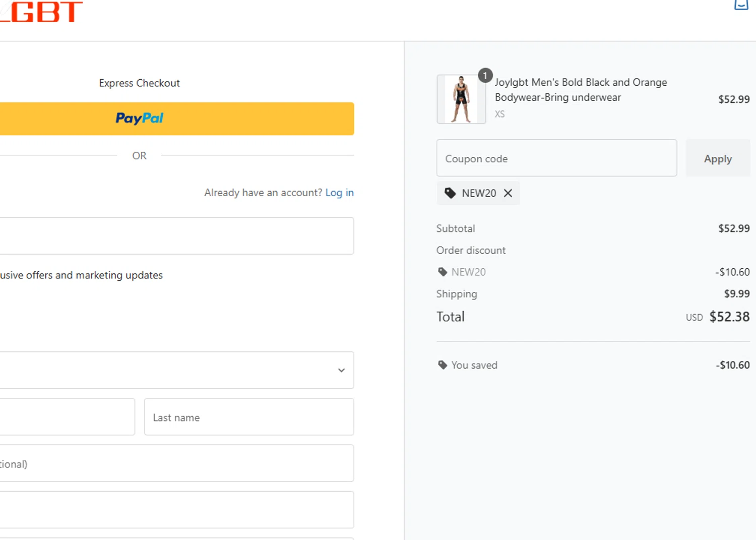Click the tag icon next to You saved
This screenshot has width=756, height=540.
pyautogui.click(x=443, y=365)
